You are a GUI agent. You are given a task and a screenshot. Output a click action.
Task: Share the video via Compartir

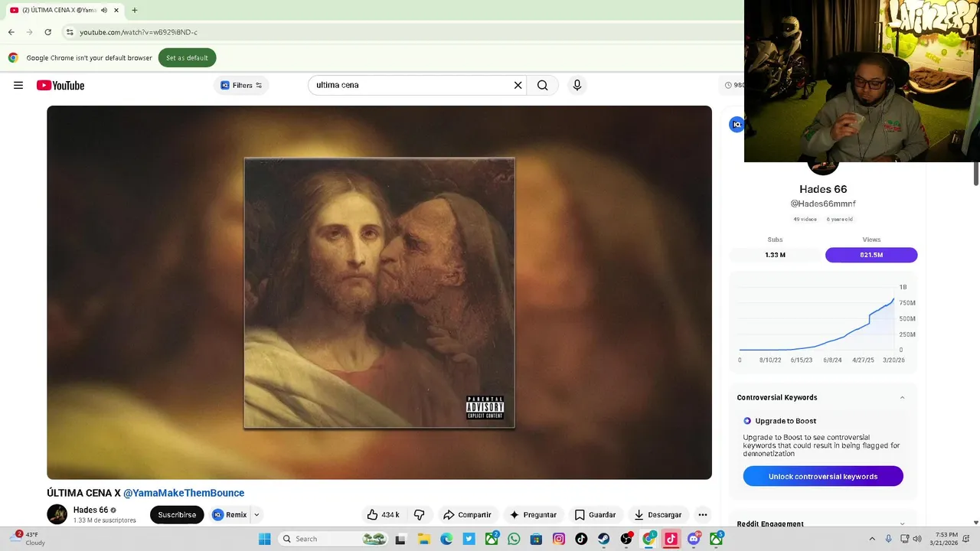tap(467, 514)
